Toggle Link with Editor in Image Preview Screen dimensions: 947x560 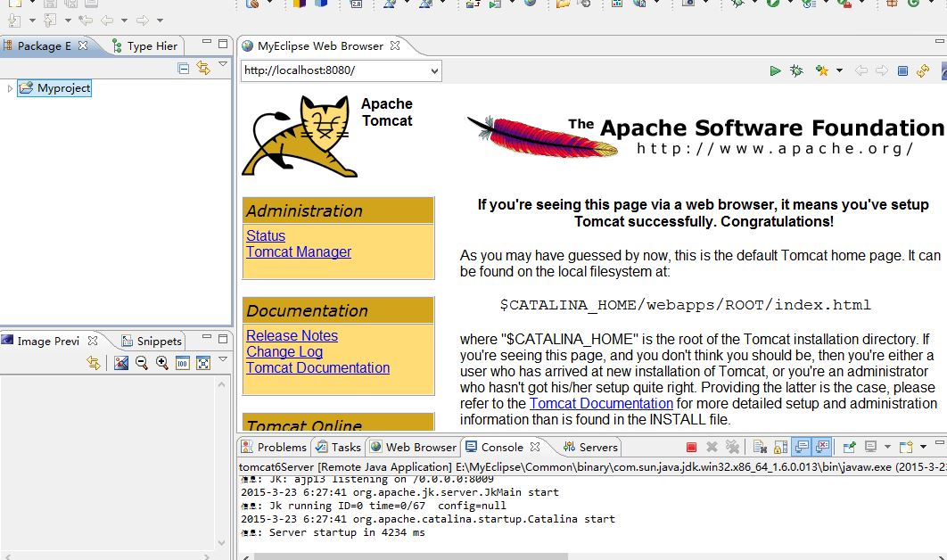[x=93, y=362]
